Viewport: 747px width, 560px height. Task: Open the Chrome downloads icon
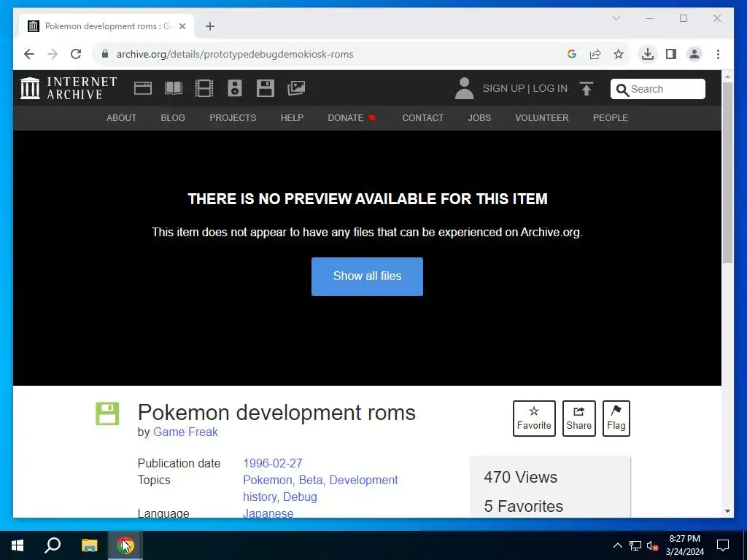648,54
